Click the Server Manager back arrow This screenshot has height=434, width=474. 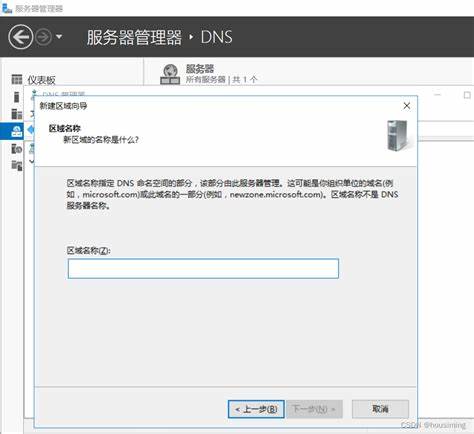21,37
